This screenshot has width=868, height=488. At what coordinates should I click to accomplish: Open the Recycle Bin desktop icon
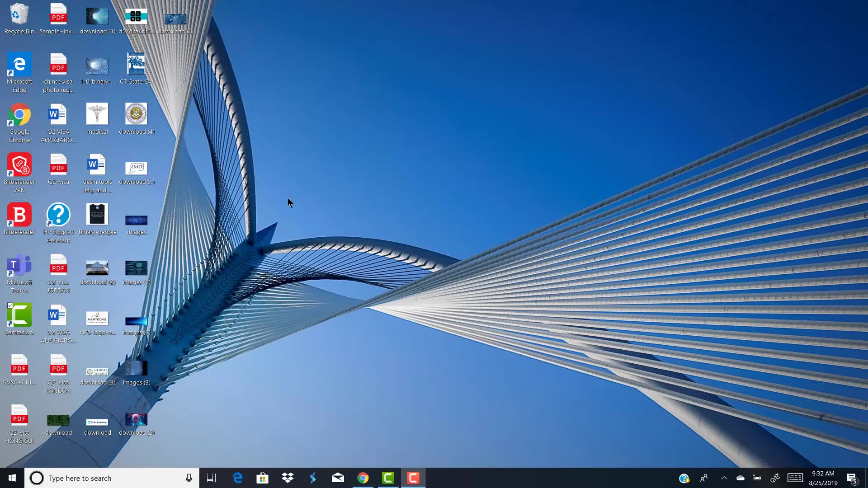tap(19, 19)
